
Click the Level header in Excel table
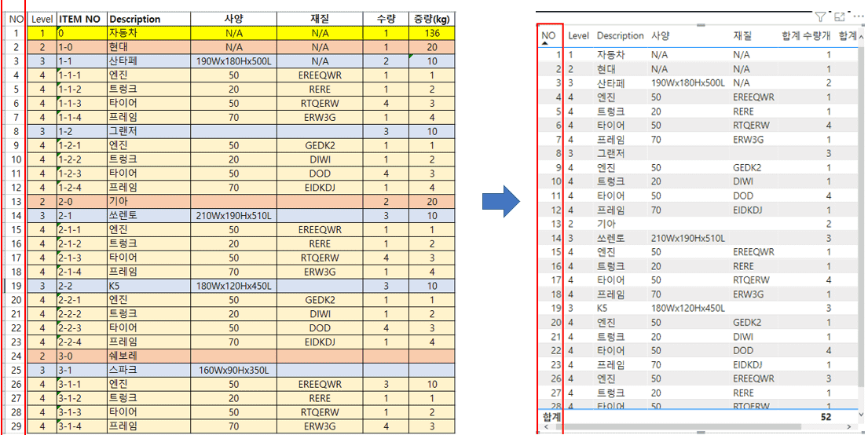(x=42, y=19)
